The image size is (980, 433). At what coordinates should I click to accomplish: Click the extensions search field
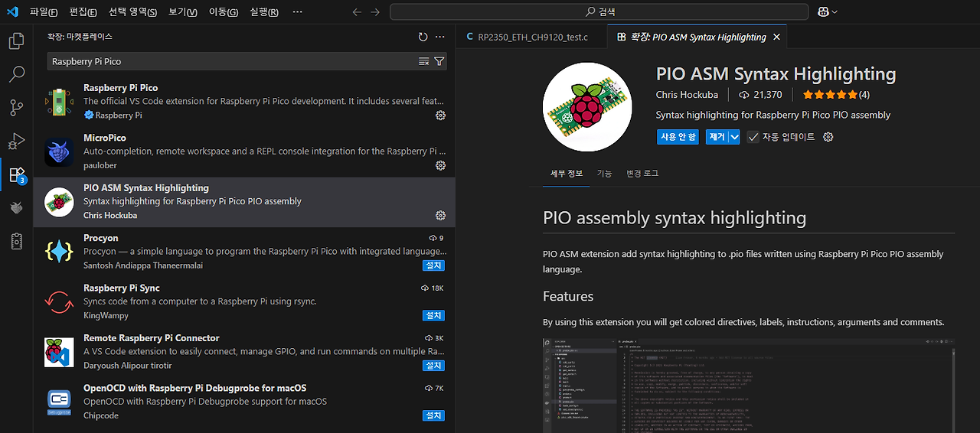[231, 61]
